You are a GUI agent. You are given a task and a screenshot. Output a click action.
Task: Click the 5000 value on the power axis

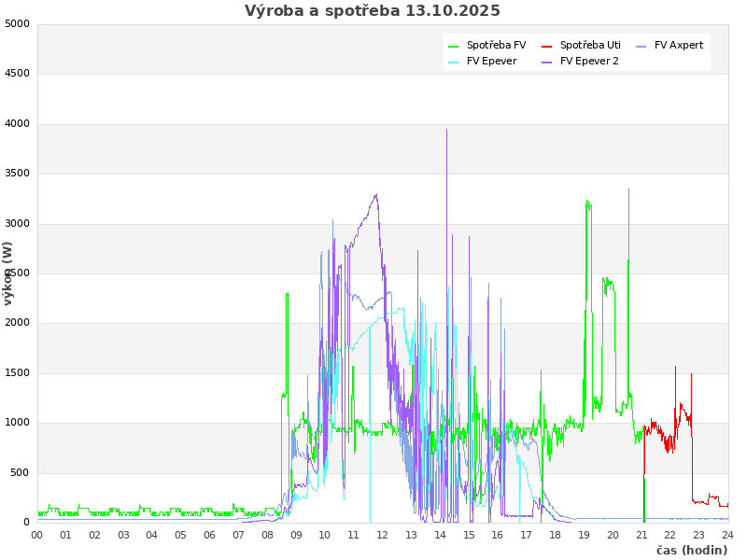point(17,23)
